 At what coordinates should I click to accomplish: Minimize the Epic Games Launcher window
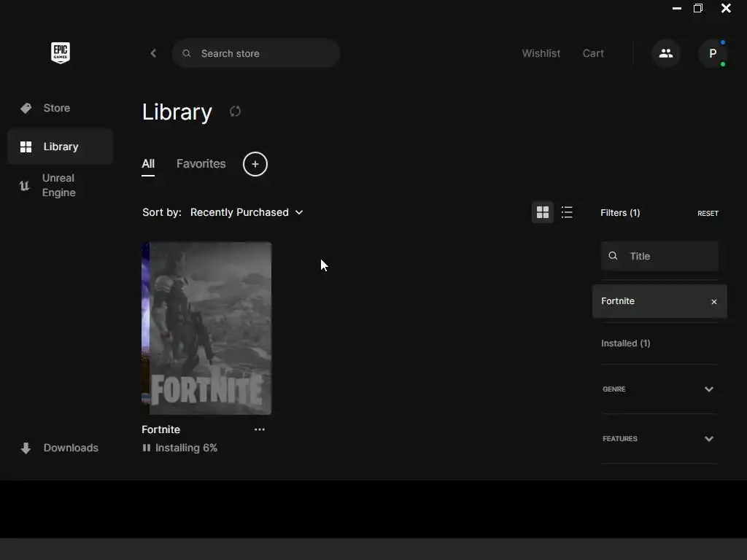(676, 8)
